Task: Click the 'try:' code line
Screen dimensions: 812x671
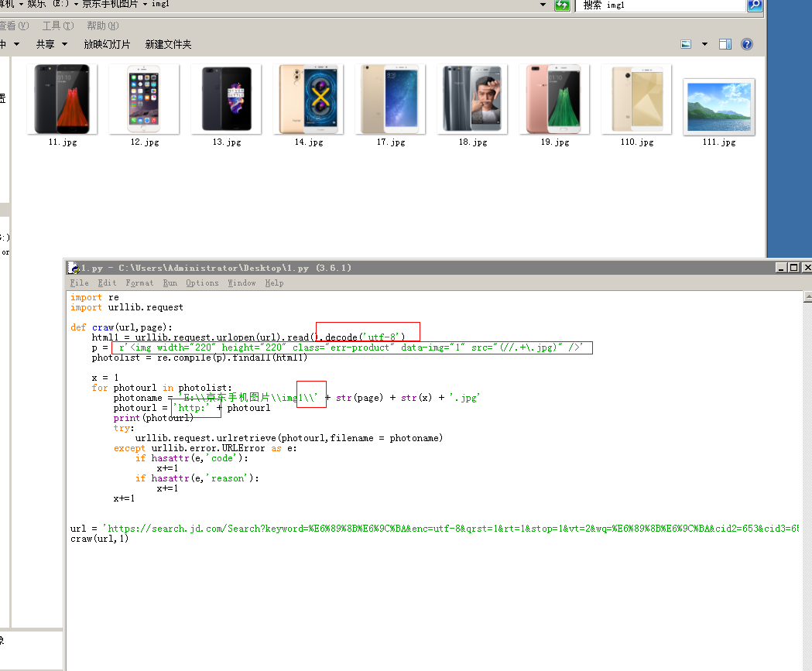Action: pyautogui.click(x=124, y=428)
